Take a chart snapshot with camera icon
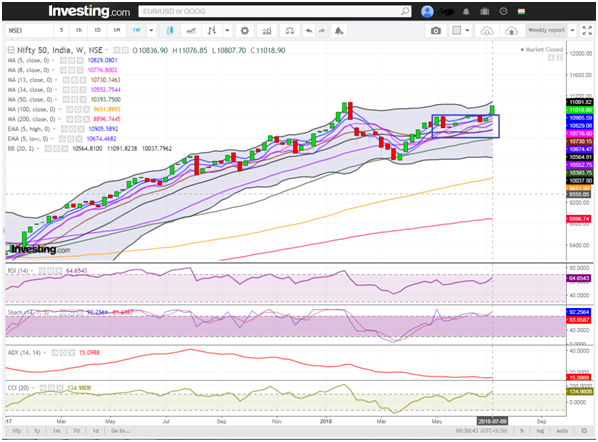 pos(436,31)
